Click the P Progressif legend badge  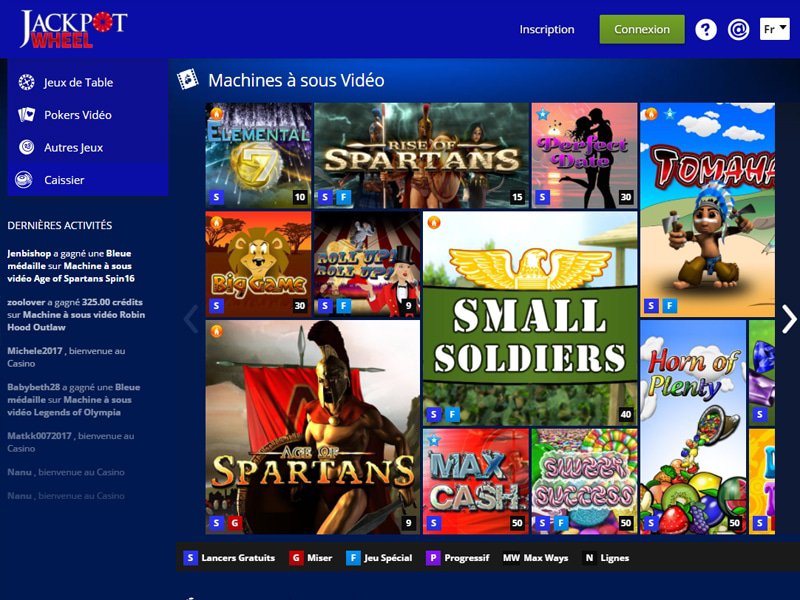point(433,558)
